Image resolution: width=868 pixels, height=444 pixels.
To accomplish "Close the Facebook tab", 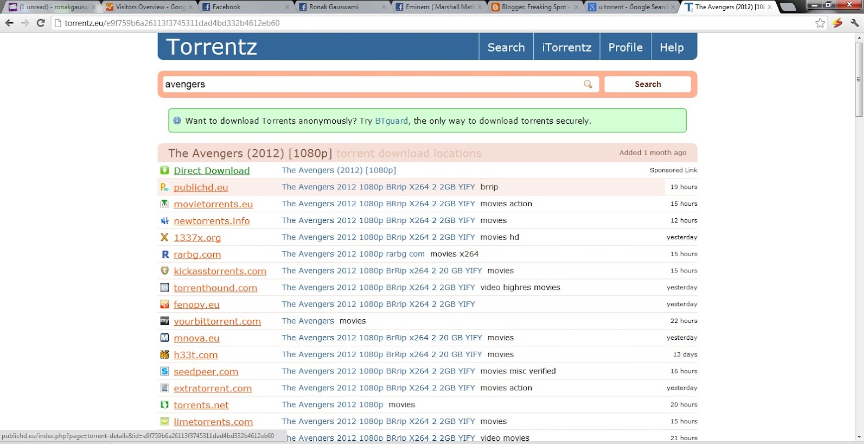I will [287, 7].
